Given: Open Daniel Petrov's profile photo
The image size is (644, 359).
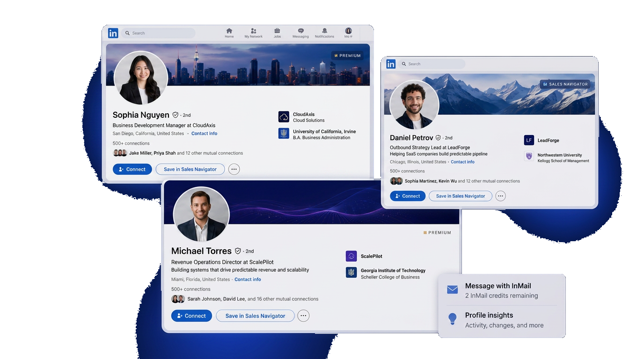Looking at the screenshot, I should (x=414, y=105).
